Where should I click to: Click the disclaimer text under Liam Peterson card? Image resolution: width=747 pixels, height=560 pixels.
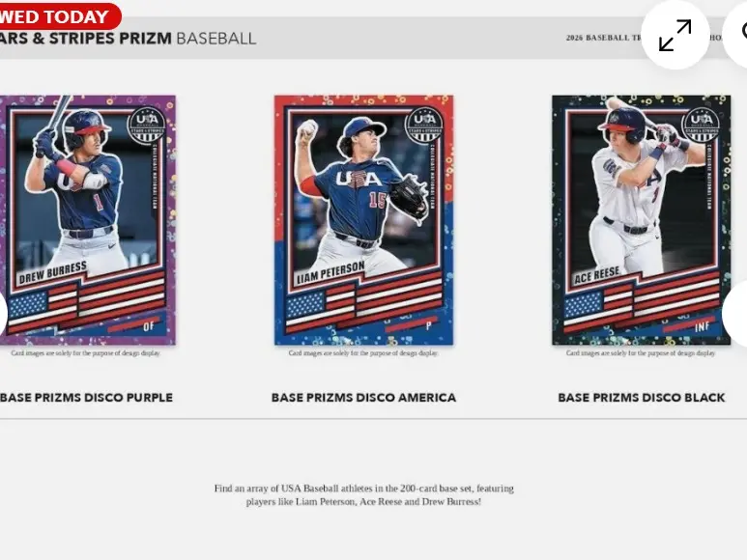[x=363, y=353]
